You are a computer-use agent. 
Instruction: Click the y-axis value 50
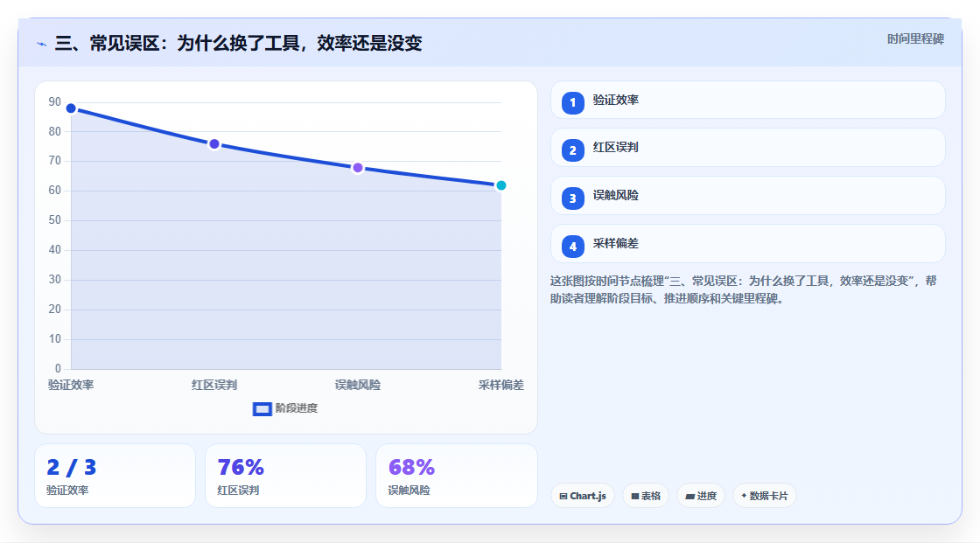(x=55, y=220)
